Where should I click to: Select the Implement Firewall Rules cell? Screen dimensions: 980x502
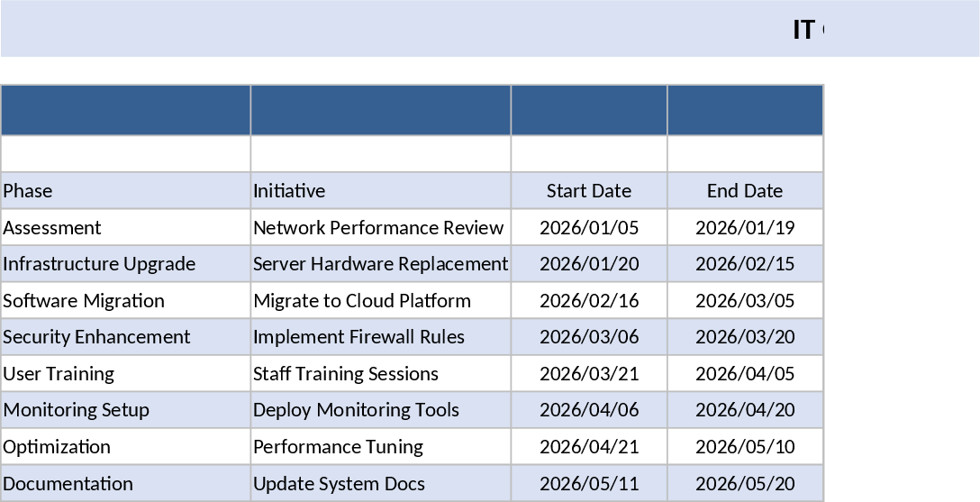[x=379, y=337]
